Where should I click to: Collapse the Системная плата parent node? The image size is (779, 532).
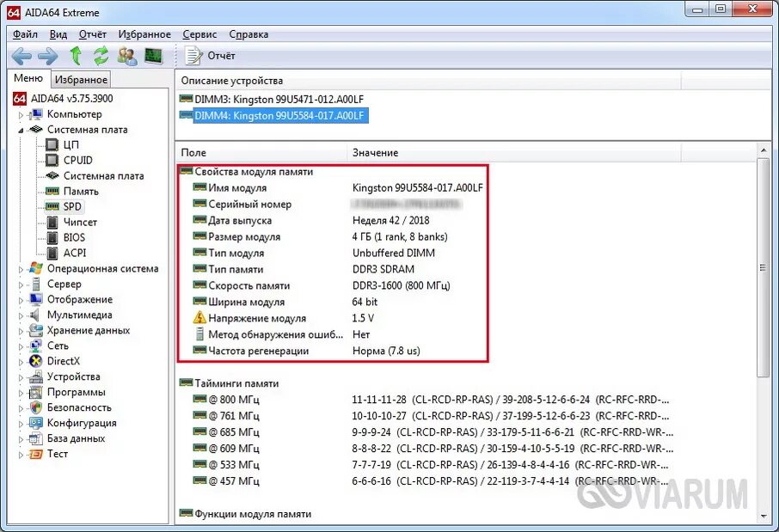click(21, 130)
